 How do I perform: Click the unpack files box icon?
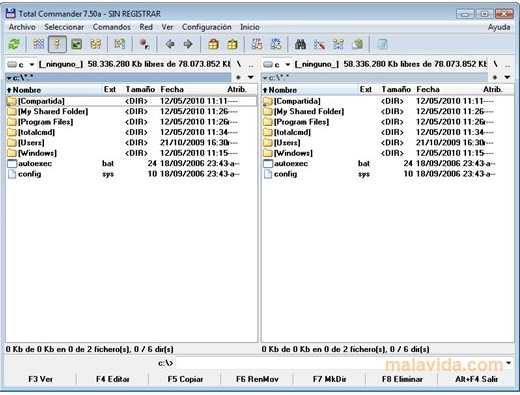(x=232, y=44)
